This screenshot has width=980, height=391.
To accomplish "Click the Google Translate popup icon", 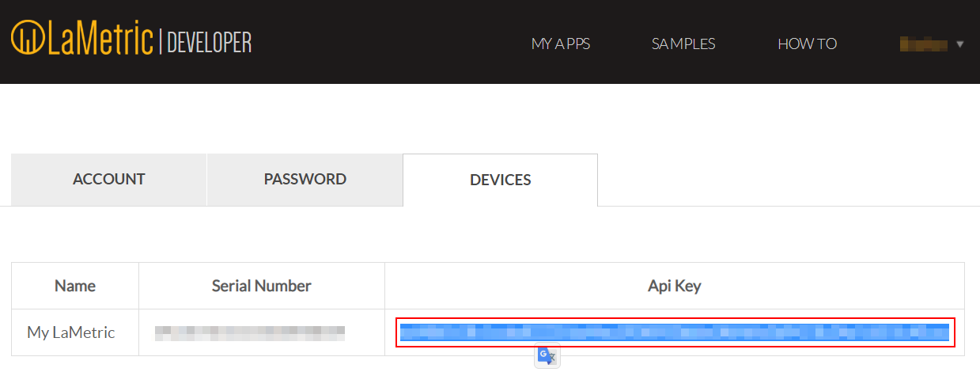I will [x=547, y=356].
